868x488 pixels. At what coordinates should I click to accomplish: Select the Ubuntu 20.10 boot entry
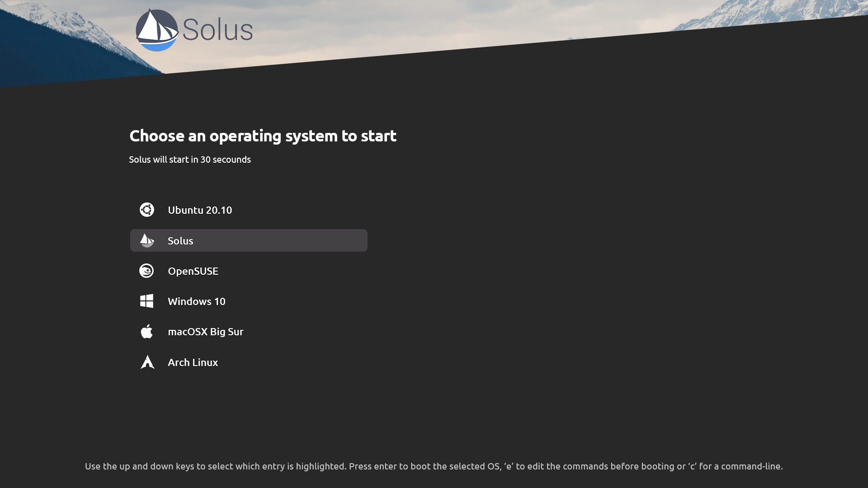(200, 210)
